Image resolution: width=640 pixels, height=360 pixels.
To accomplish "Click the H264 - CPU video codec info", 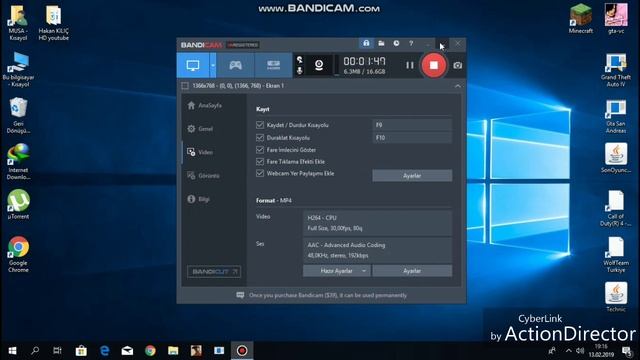I will pyautogui.click(x=377, y=223).
